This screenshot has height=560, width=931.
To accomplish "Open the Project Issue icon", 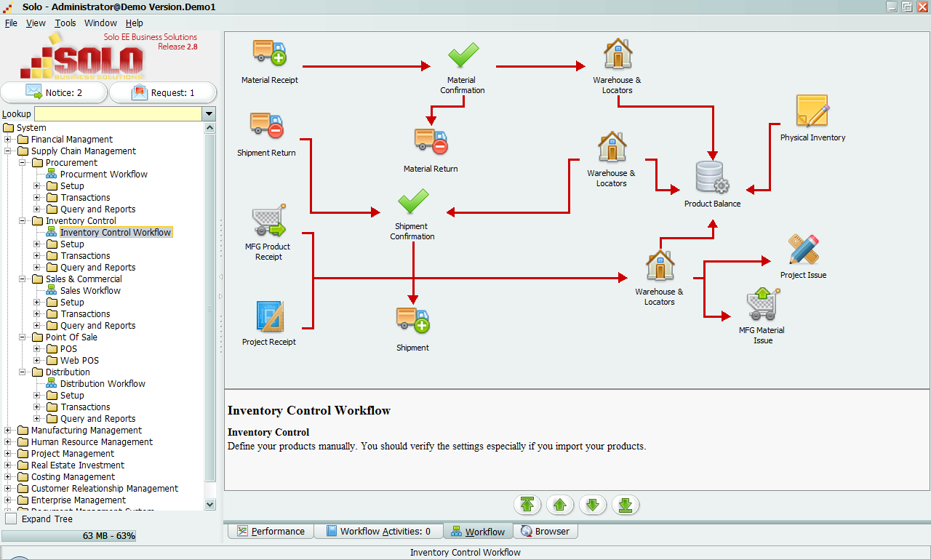I will (803, 250).
